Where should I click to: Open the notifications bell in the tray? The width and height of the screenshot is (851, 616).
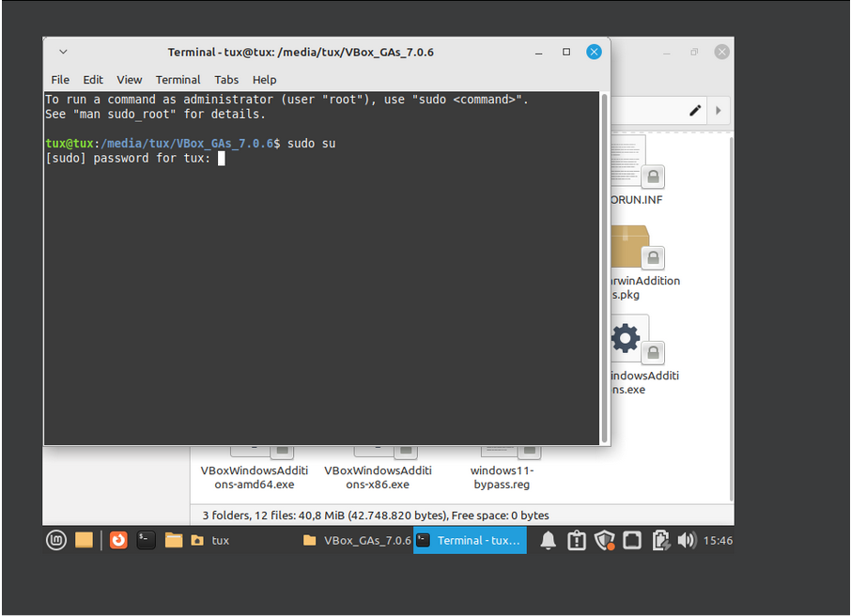click(549, 541)
